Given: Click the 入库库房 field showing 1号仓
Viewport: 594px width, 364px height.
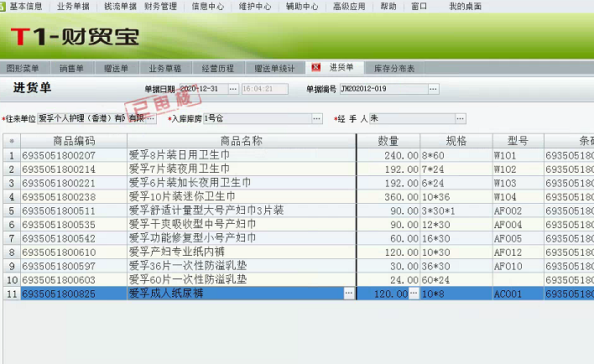Looking at the screenshot, I should coord(258,118).
